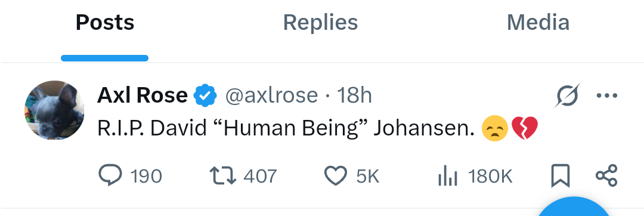
Task: Tap the blue floating compose button
Action: 575,206
